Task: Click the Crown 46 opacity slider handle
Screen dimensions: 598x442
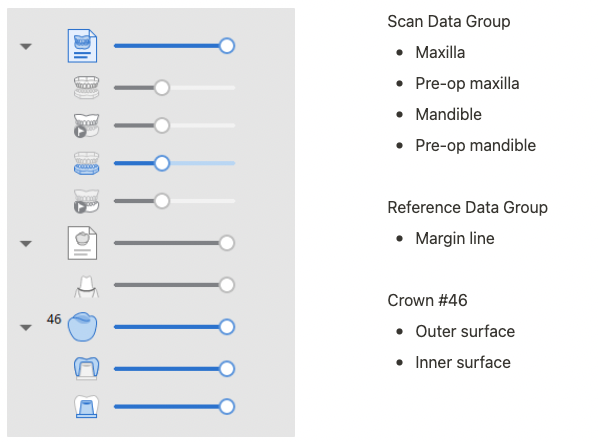Action: click(x=227, y=327)
